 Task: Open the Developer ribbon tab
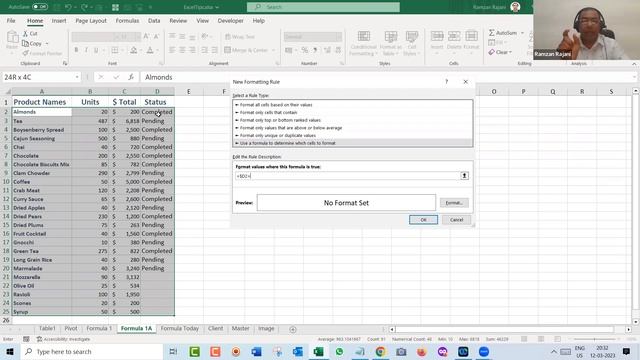[x=231, y=20]
